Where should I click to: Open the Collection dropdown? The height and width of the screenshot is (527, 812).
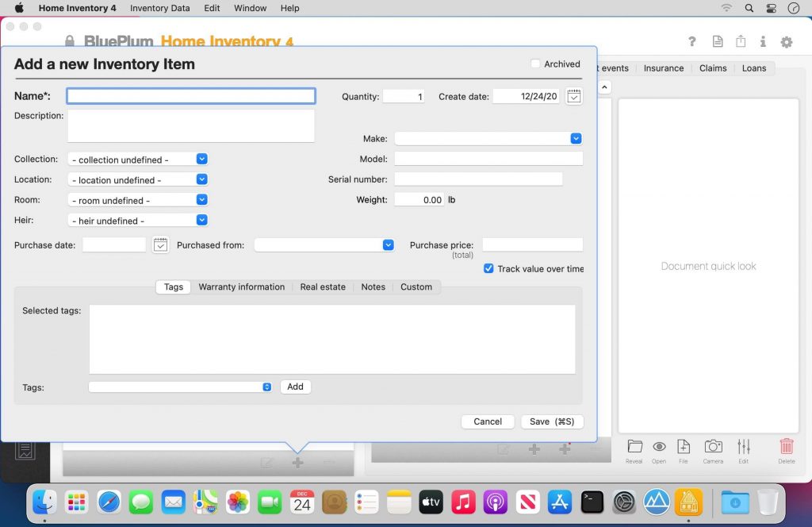pos(201,160)
